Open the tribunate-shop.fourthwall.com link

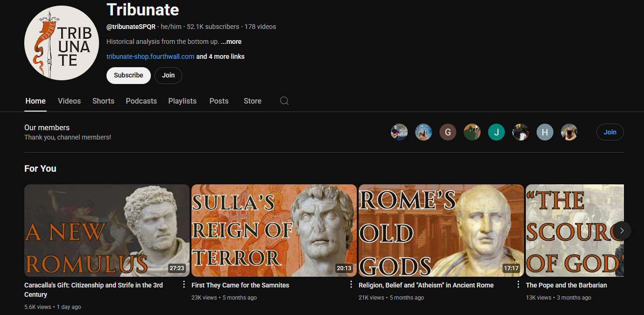[x=150, y=56]
